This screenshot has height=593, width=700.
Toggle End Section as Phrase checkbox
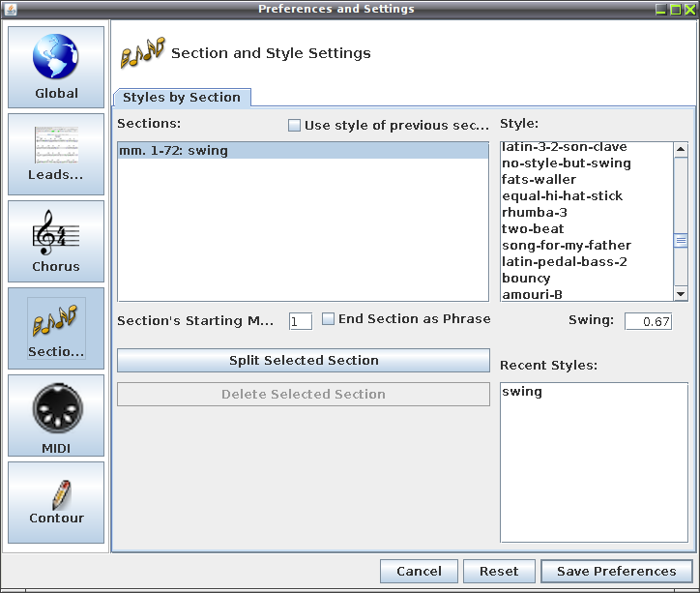[x=328, y=319]
